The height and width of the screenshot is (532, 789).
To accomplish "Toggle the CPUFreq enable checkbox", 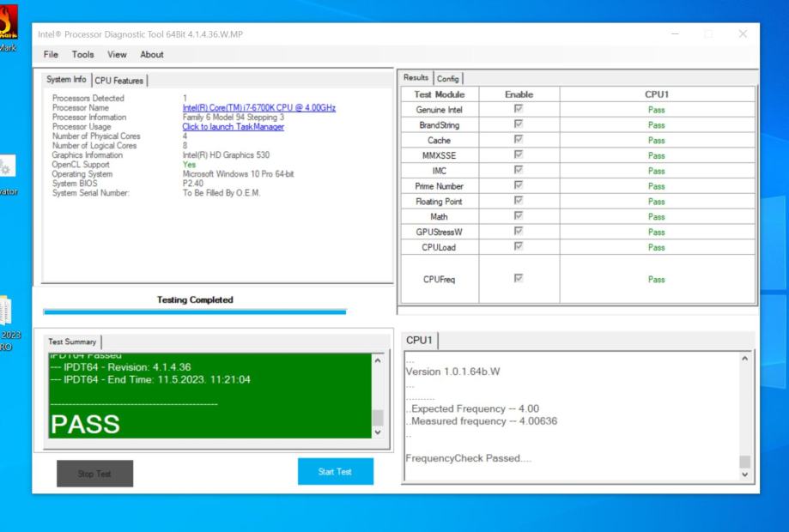I will click(x=519, y=278).
